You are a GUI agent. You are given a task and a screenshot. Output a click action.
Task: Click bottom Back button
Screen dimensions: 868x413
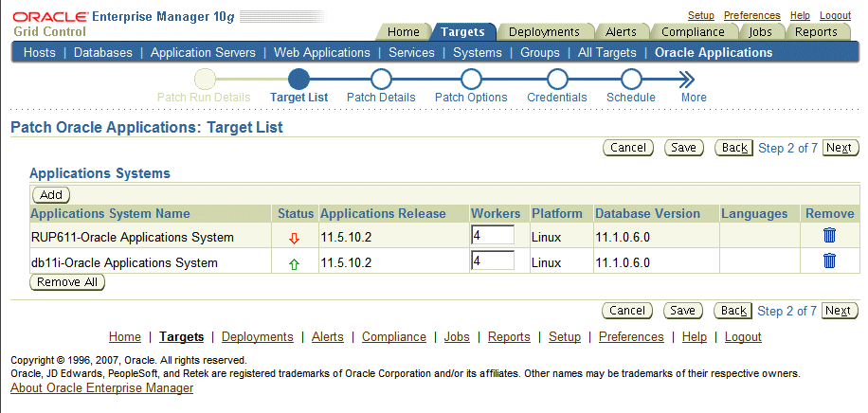pyautogui.click(x=732, y=311)
